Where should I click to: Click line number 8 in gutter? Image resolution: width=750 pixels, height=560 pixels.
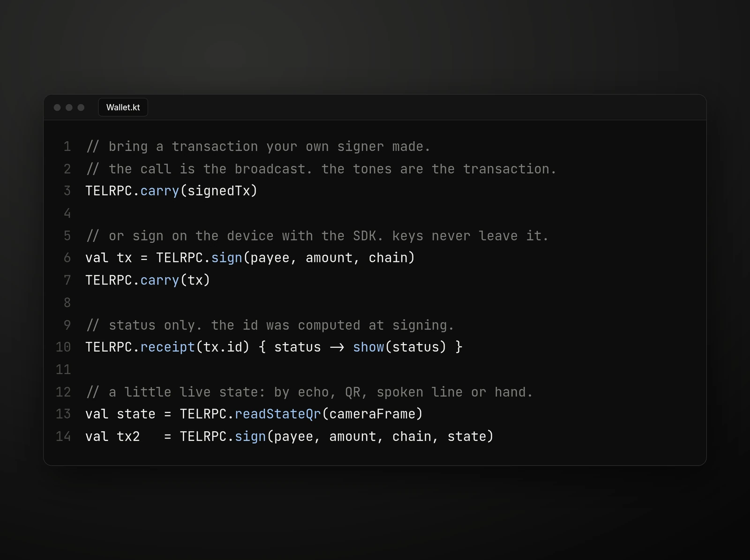click(x=67, y=303)
